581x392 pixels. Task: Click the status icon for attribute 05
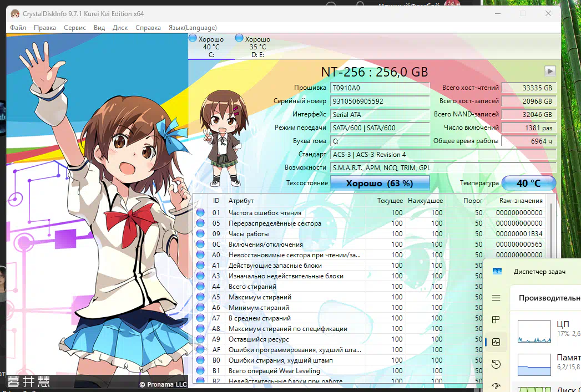[x=200, y=223]
